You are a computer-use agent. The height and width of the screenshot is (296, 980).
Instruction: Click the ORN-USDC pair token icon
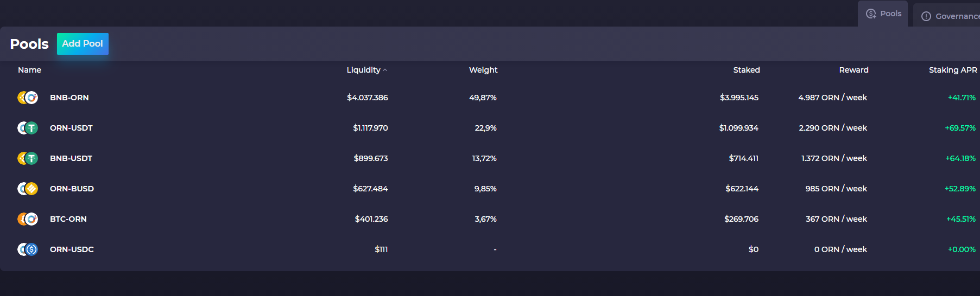click(28, 249)
